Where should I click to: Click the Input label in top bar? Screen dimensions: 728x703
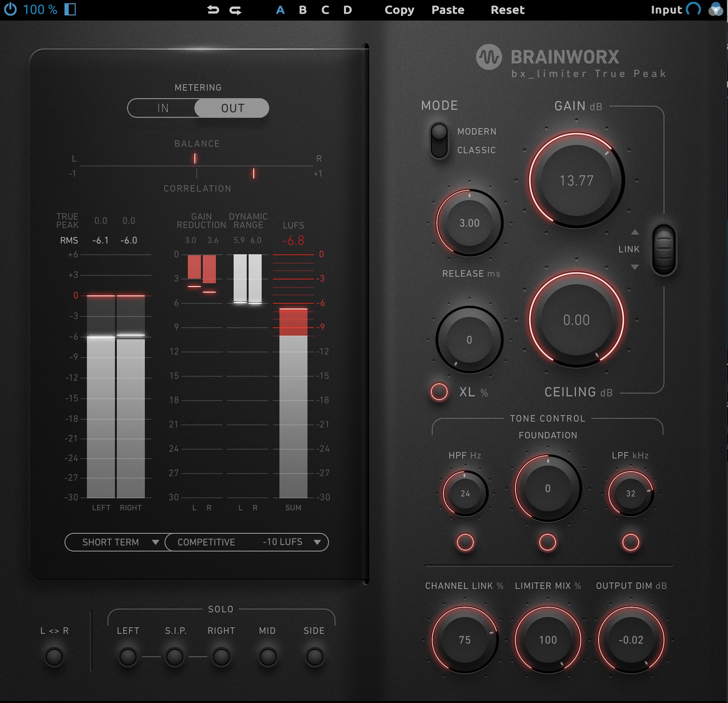tap(666, 10)
